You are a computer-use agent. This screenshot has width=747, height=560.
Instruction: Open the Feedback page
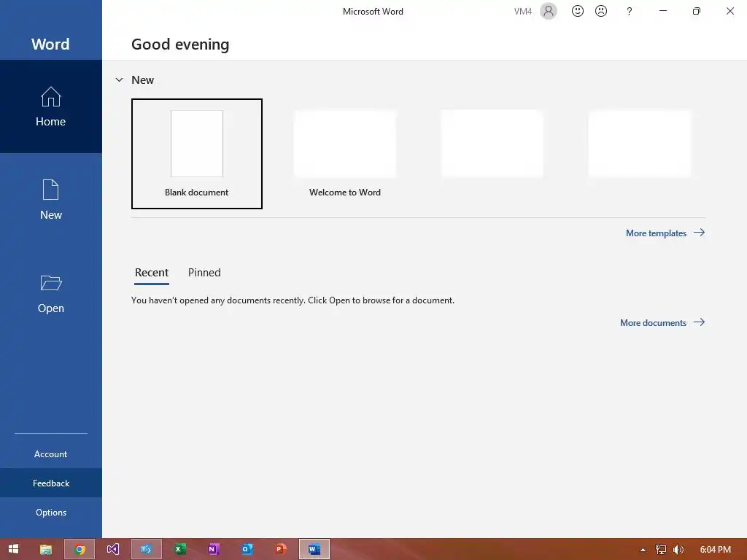click(51, 483)
